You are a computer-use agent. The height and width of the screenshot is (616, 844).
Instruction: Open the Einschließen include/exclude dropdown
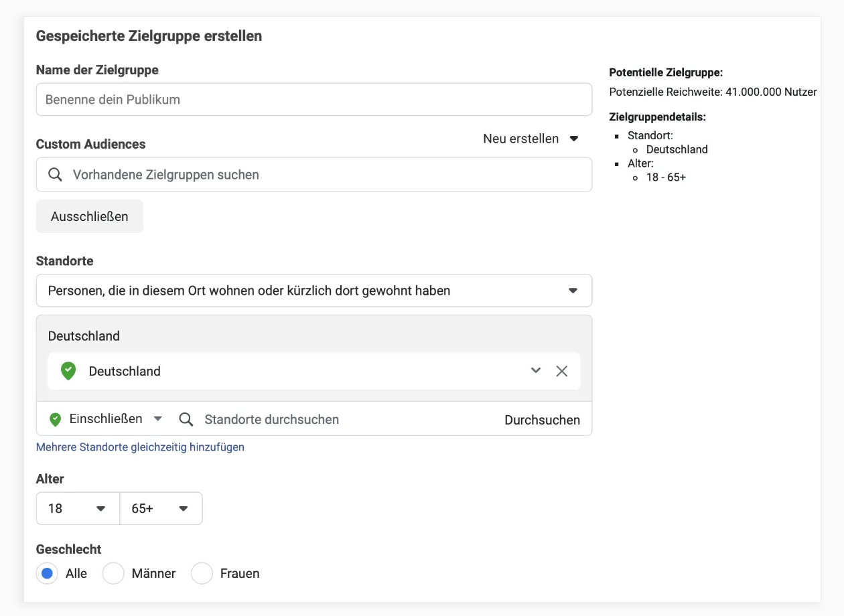click(115, 419)
